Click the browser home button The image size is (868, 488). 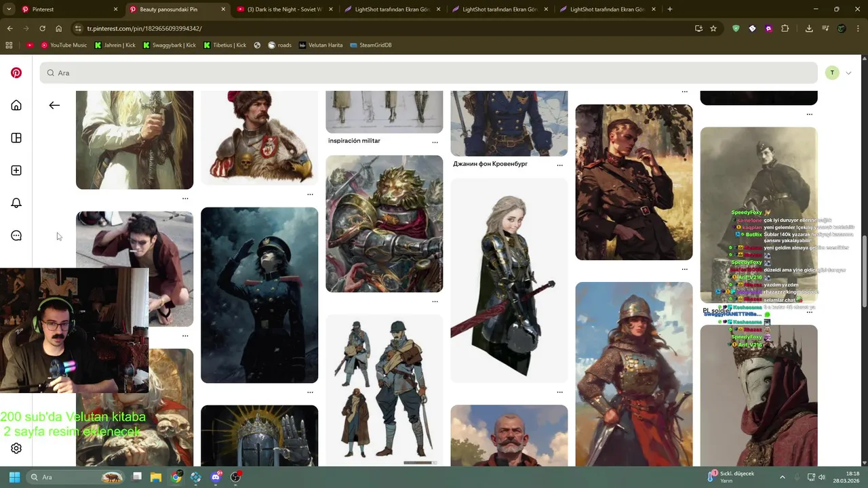(x=58, y=28)
